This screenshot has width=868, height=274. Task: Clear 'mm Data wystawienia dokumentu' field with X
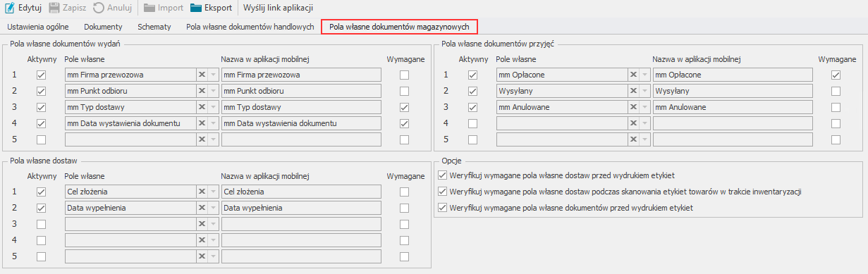click(202, 123)
